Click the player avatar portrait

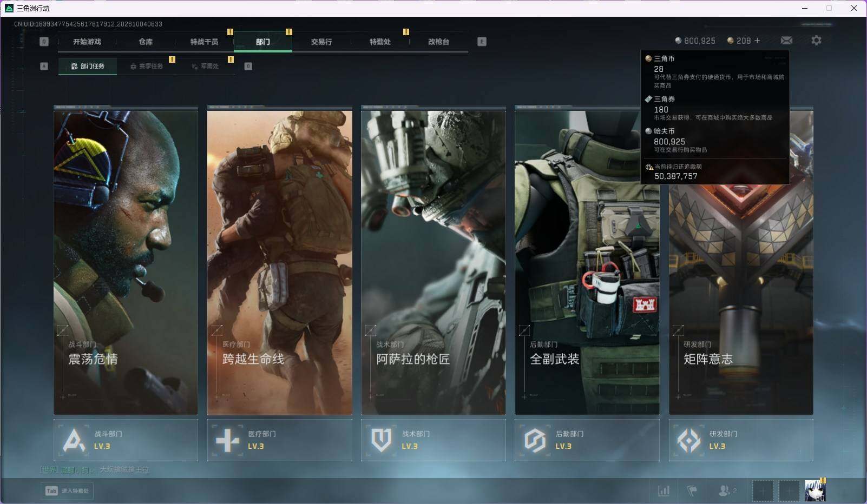(815, 490)
